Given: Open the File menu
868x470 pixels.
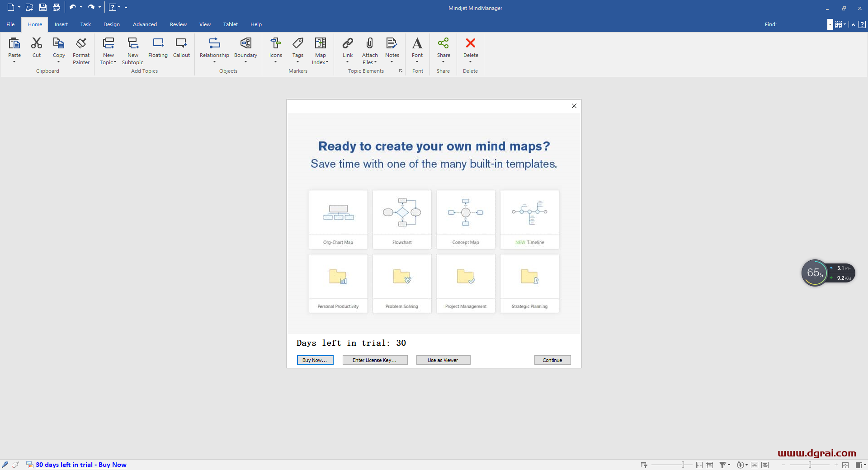Looking at the screenshot, I should click(x=10, y=24).
